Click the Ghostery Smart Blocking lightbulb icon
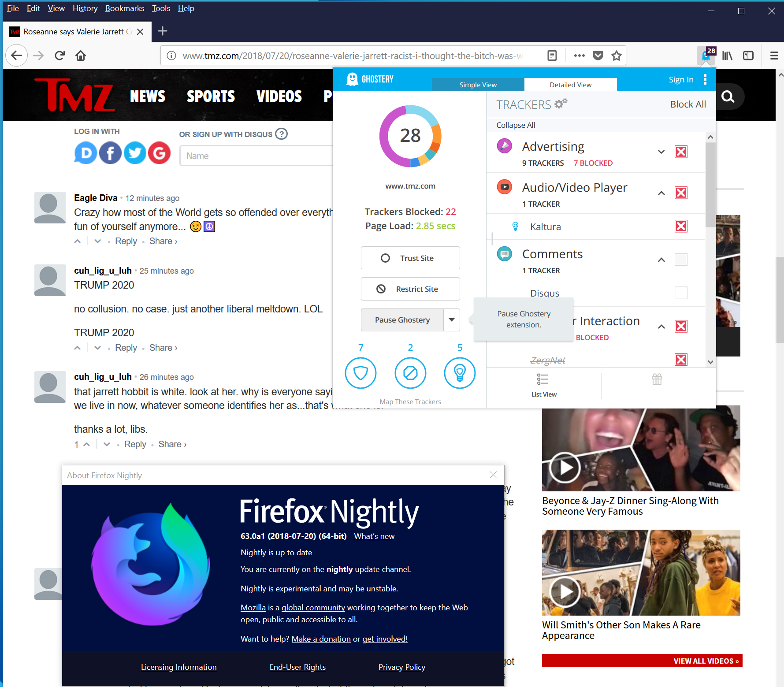Viewport: 784px width, 687px height. 460,373
